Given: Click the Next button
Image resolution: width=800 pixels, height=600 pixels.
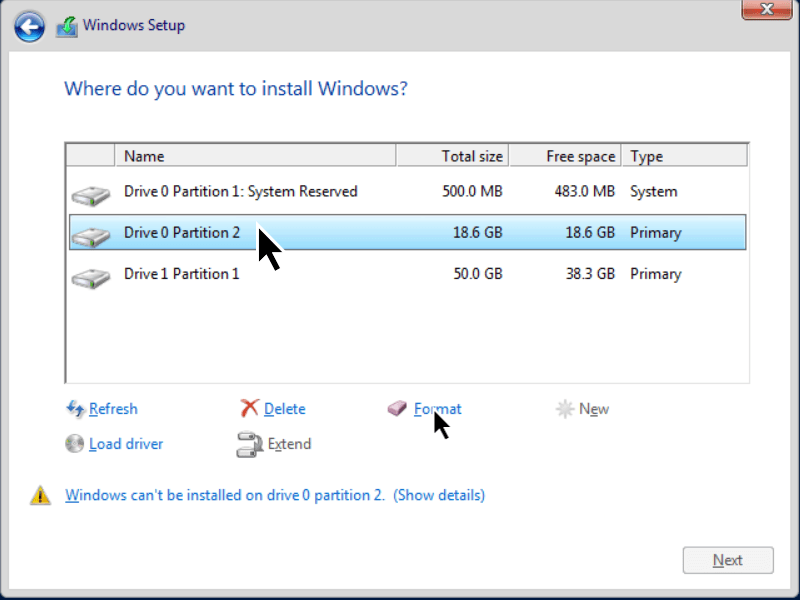Looking at the screenshot, I should pos(728,560).
